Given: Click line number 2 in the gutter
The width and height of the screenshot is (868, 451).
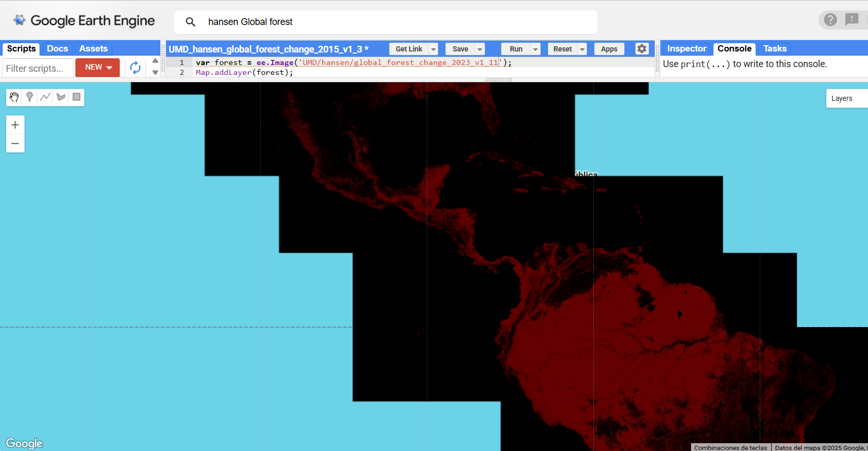Looking at the screenshot, I should (182, 72).
